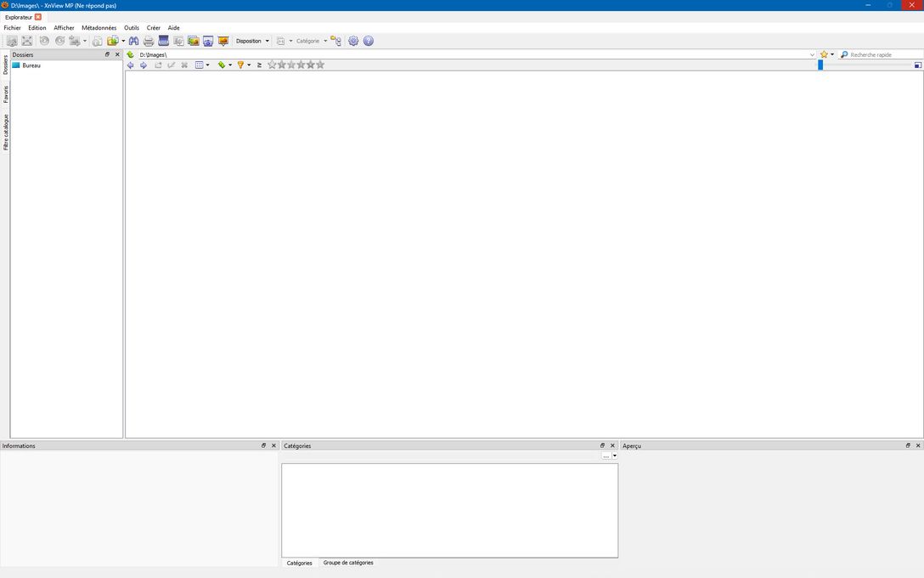Click the Dossiers vertical side tab
The image size is (924, 578).
[x=6, y=65]
